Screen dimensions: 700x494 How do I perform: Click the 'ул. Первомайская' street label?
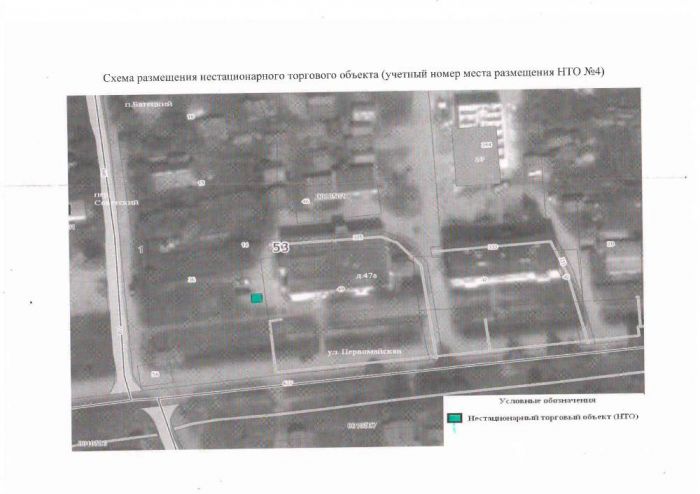tap(364, 352)
